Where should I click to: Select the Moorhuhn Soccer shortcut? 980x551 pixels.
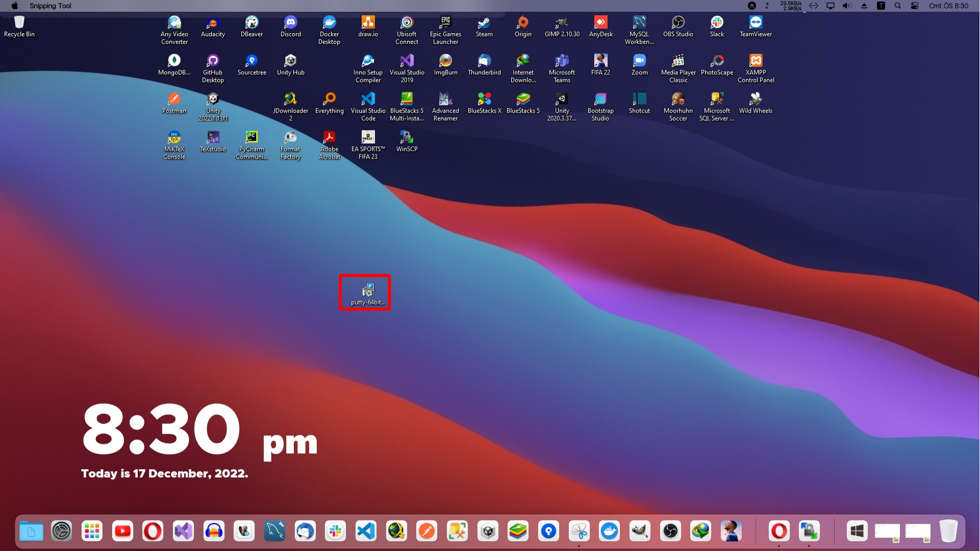(x=678, y=107)
